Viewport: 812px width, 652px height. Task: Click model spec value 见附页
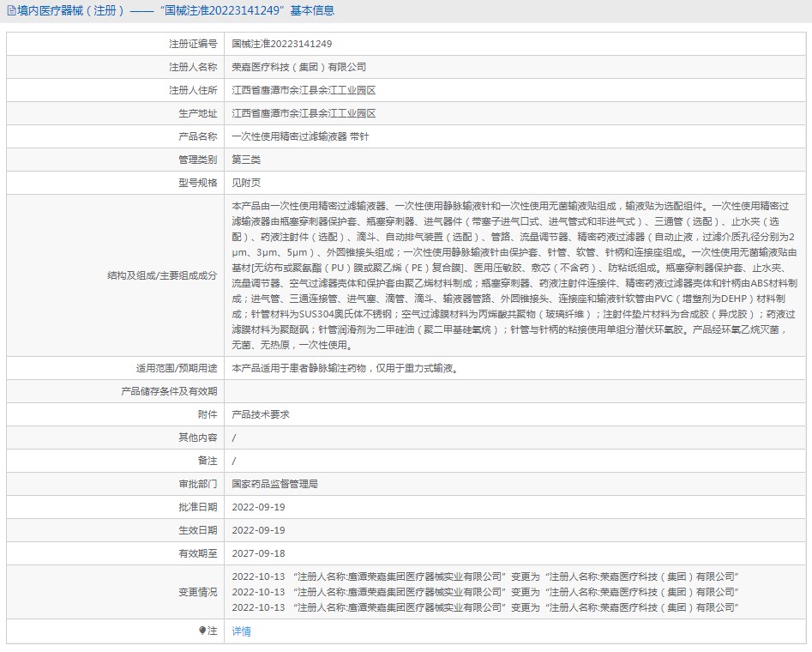tap(246, 183)
